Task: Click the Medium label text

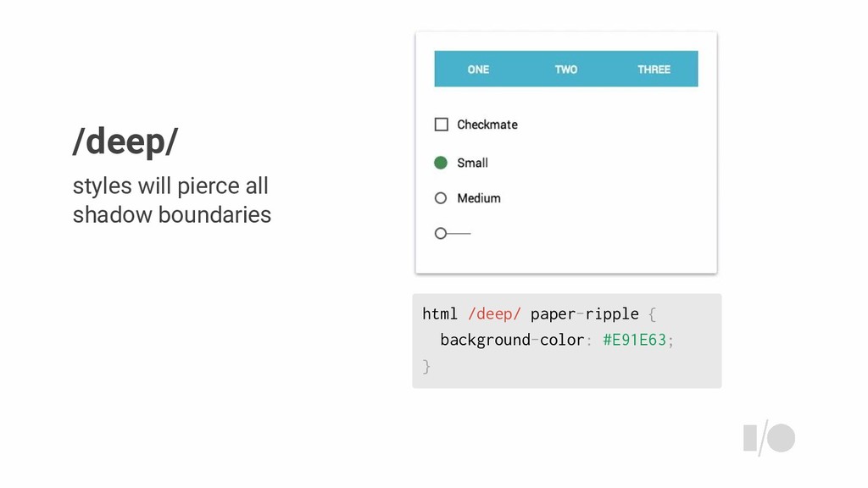Action: click(x=479, y=198)
